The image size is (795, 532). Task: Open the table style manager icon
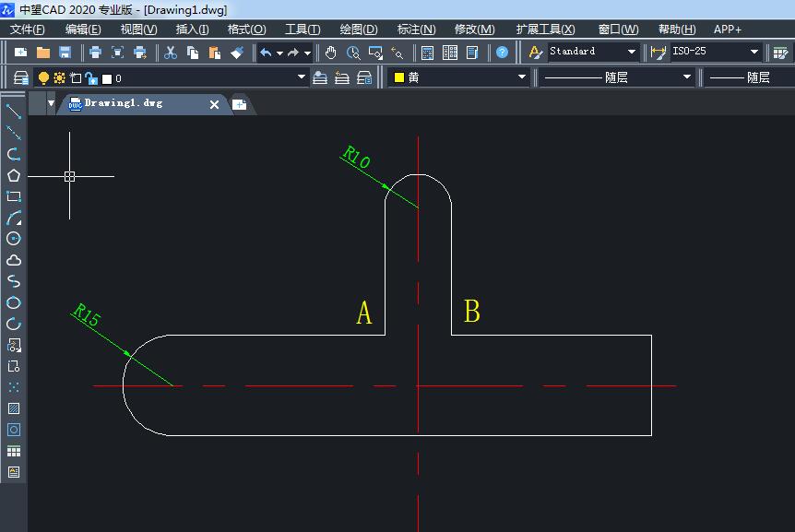pyautogui.click(x=781, y=52)
